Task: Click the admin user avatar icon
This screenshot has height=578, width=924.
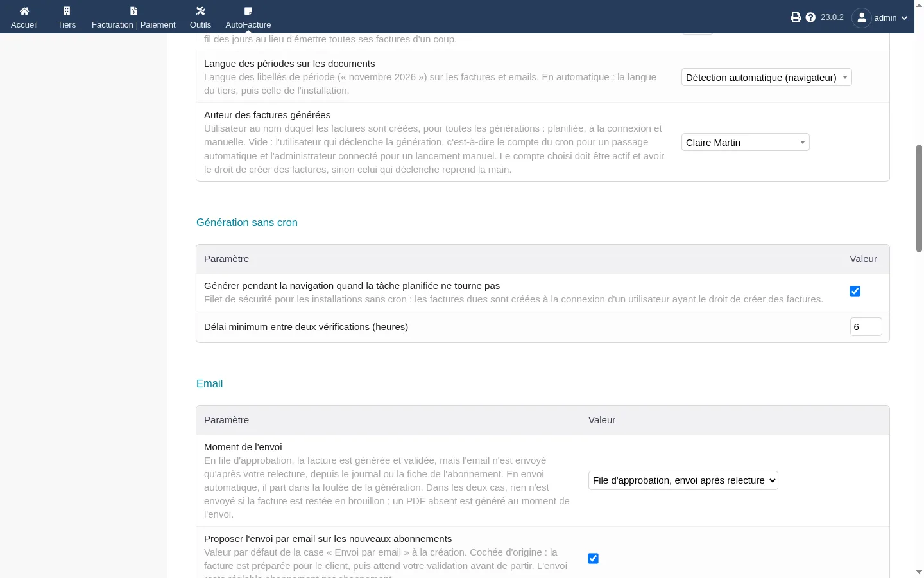Action: (x=862, y=17)
